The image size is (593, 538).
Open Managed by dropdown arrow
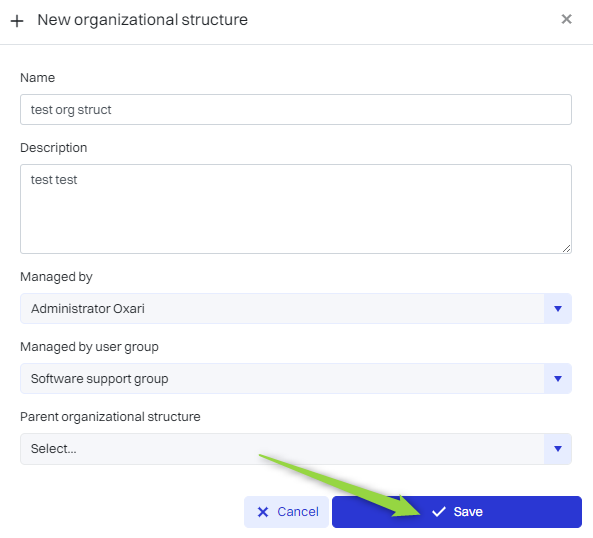pyautogui.click(x=557, y=309)
